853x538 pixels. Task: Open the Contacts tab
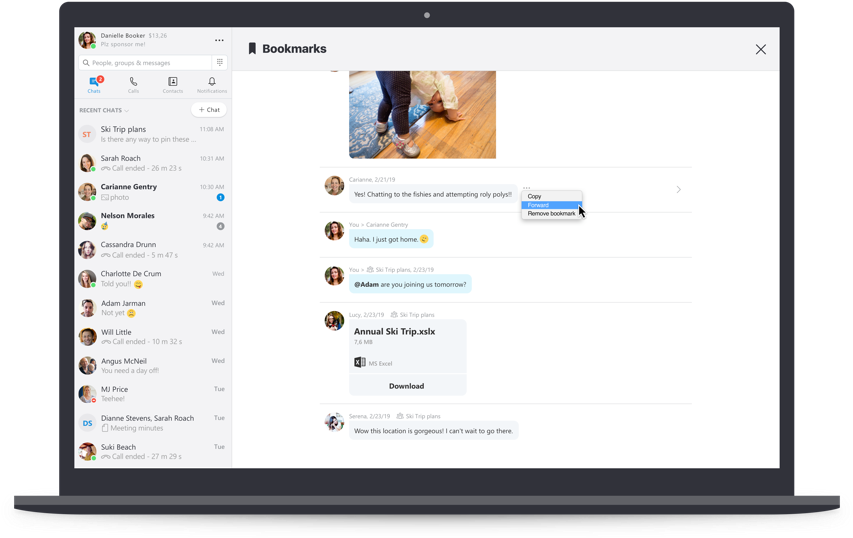[x=172, y=85]
